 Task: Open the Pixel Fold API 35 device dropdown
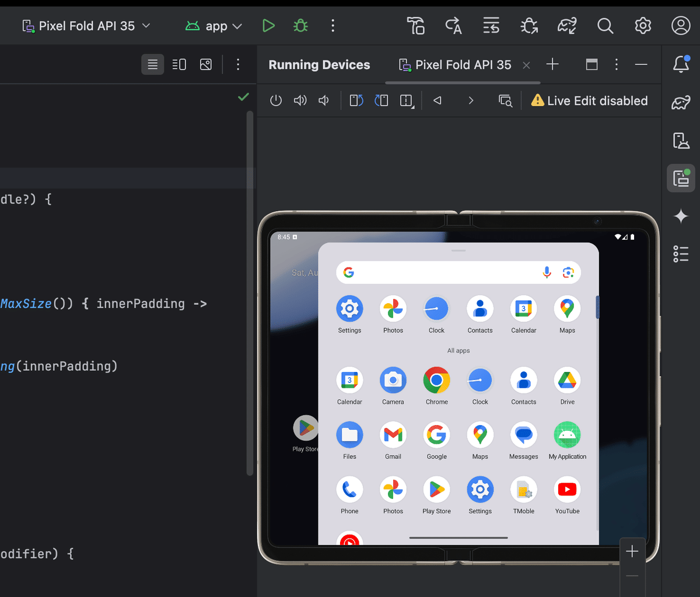(86, 26)
